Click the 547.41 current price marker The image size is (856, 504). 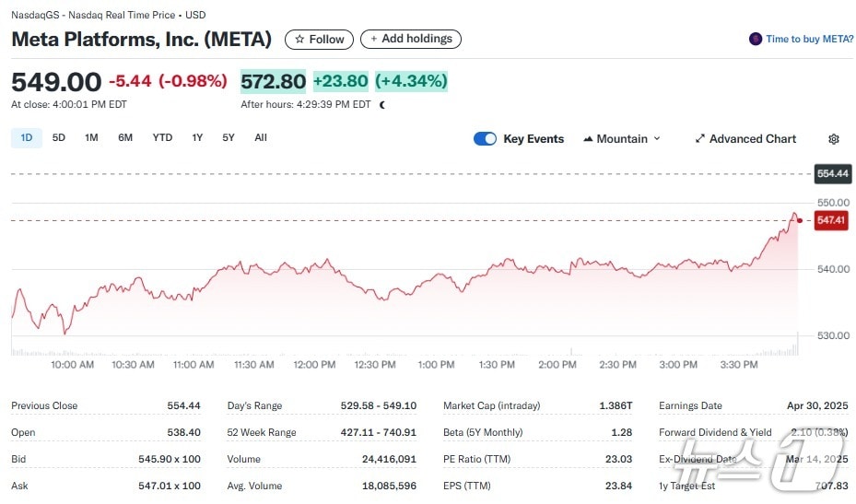pyautogui.click(x=832, y=221)
